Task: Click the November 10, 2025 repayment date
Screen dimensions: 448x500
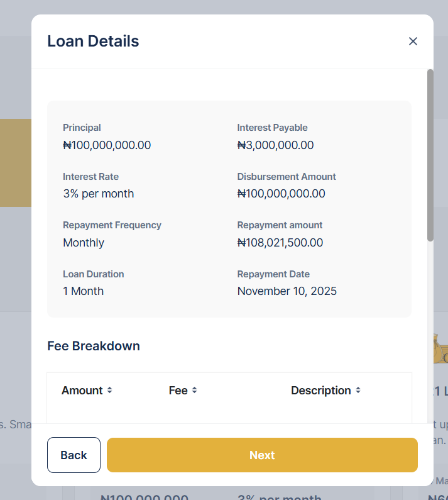Action: tap(287, 291)
